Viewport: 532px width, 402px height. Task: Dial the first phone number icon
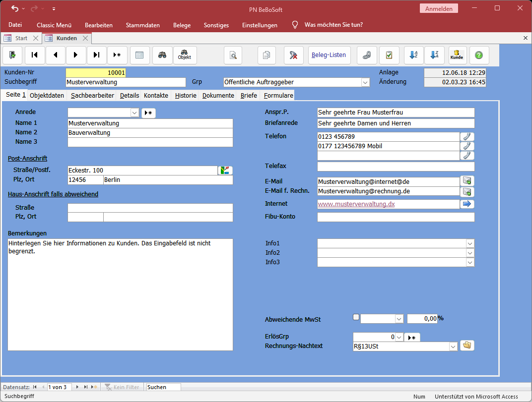[x=467, y=137]
